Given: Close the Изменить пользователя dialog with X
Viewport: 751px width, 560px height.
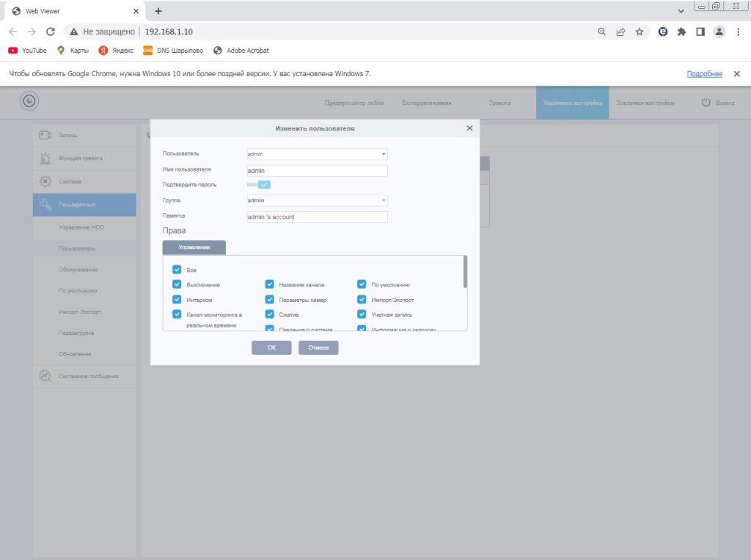Looking at the screenshot, I should pyautogui.click(x=469, y=128).
